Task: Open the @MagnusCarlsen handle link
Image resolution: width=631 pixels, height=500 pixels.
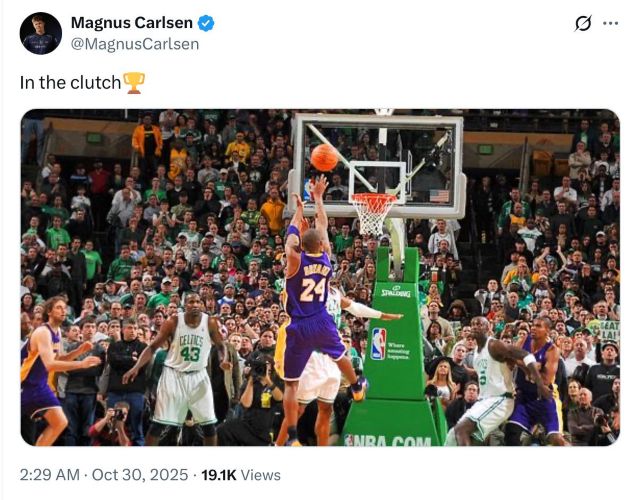Action: point(135,44)
